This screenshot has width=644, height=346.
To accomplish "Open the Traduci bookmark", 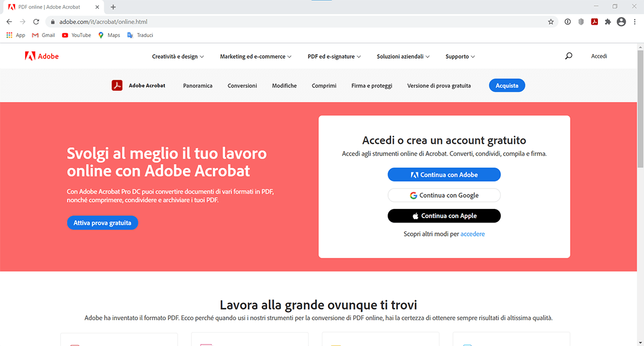I will (140, 35).
